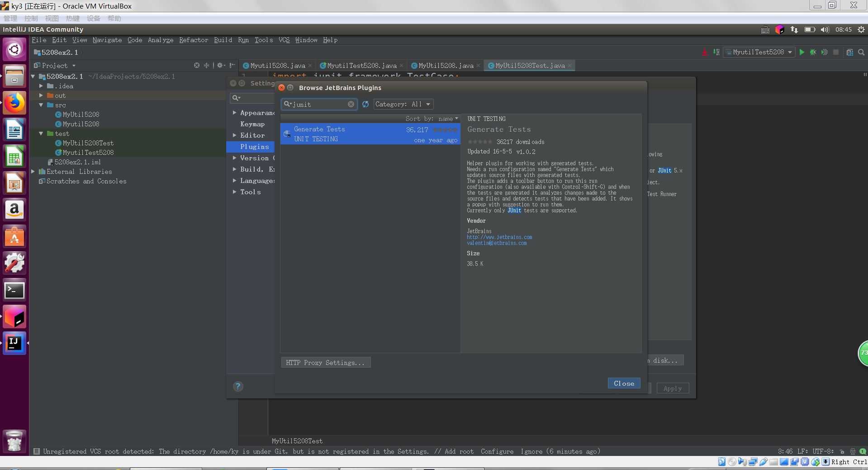Viewport: 868px width, 470px height.
Task: Start debugging with the green bug icon
Action: pyautogui.click(x=813, y=52)
